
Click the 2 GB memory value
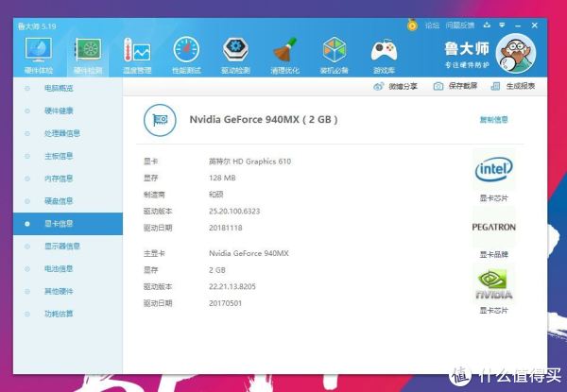(x=217, y=270)
